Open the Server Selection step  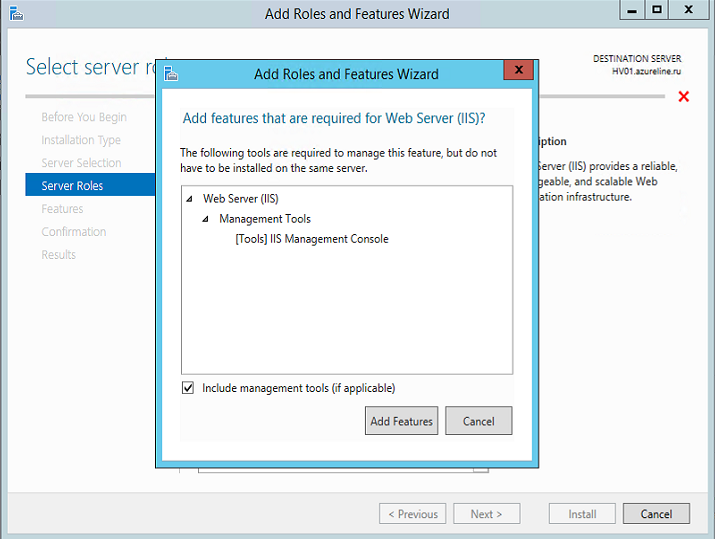pyautogui.click(x=81, y=163)
